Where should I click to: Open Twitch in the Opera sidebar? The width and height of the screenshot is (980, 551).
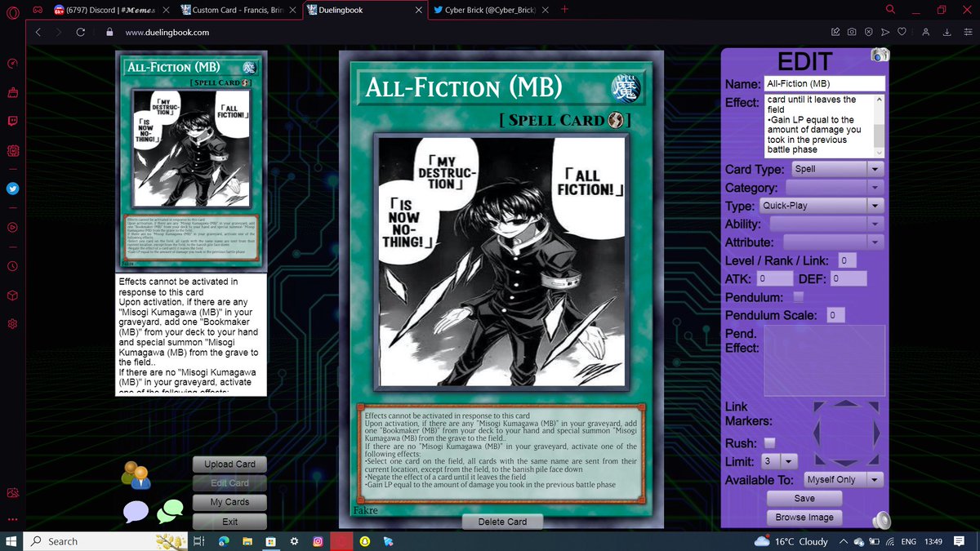pos(13,122)
